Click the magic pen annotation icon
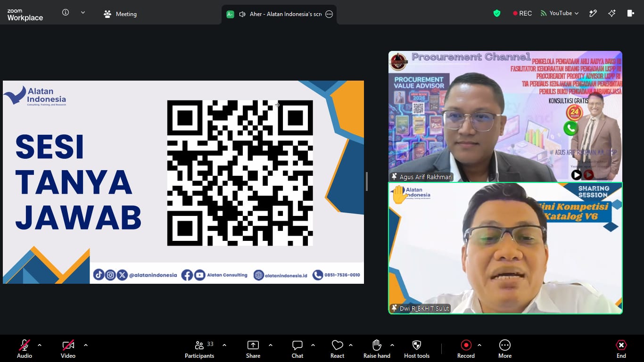 (593, 13)
